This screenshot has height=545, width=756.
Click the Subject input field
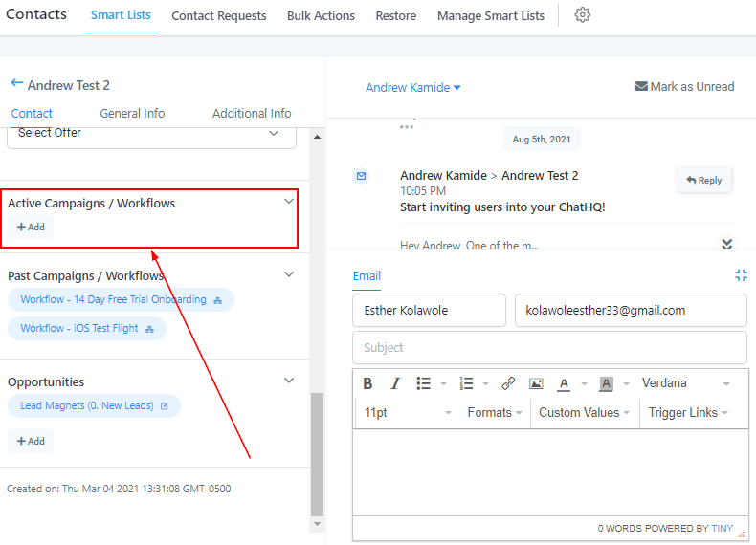point(549,347)
